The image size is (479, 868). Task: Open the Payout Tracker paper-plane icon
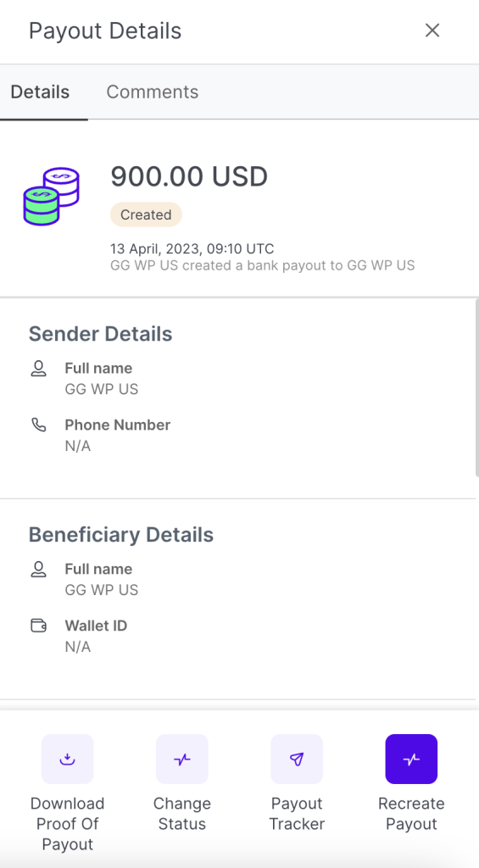pos(297,759)
